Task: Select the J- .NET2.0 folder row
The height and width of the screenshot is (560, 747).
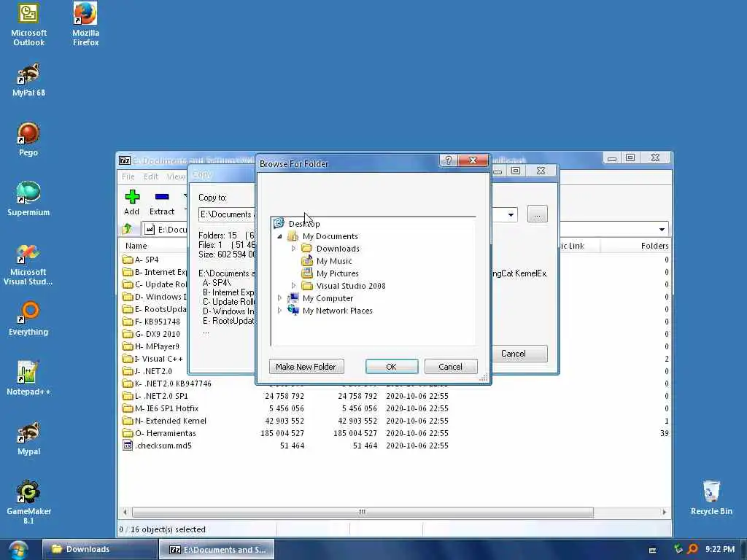Action: (x=147, y=371)
